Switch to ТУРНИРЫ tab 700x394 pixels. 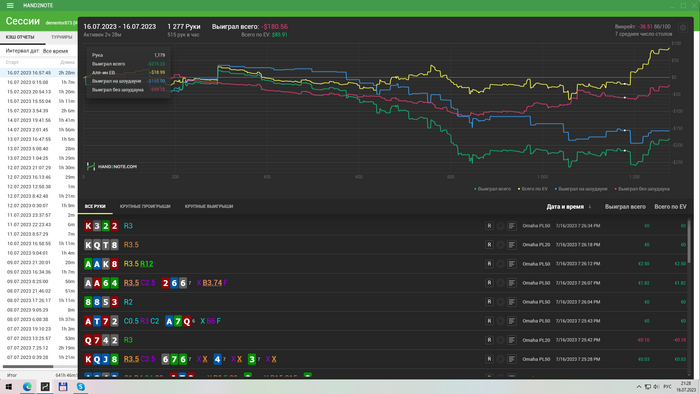[61, 37]
